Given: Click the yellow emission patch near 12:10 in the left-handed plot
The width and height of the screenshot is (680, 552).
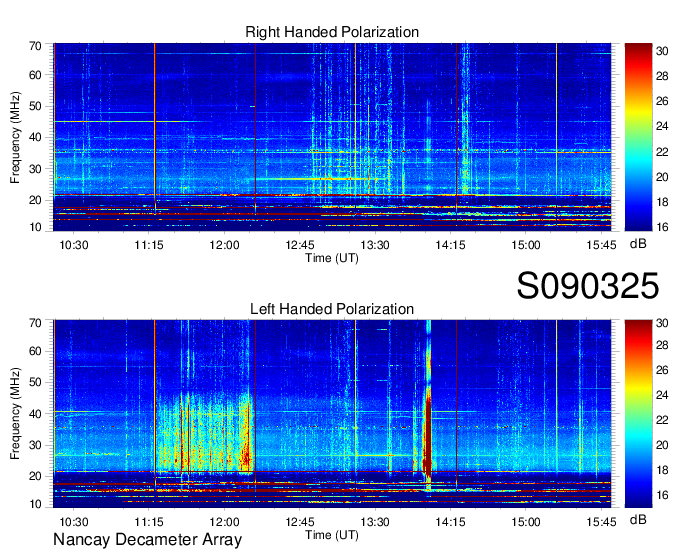Looking at the screenshot, I should click(246, 438).
